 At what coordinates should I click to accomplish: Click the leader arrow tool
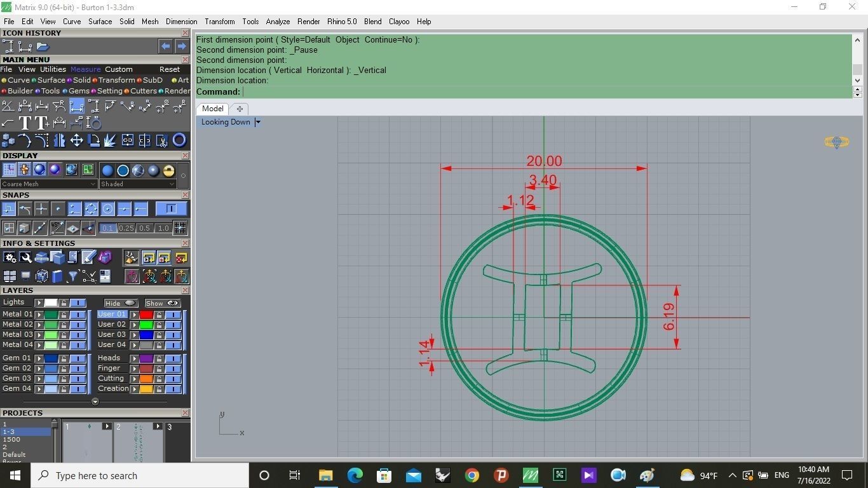(8, 123)
